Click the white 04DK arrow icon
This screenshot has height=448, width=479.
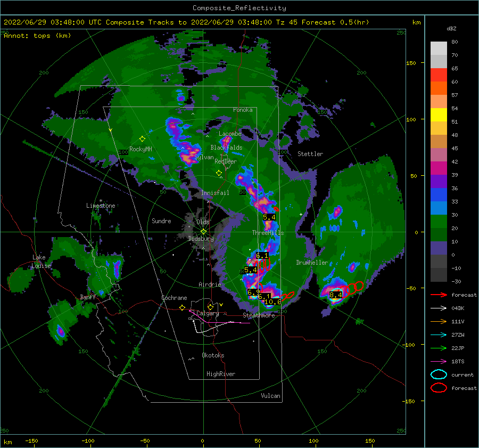pos(439,308)
